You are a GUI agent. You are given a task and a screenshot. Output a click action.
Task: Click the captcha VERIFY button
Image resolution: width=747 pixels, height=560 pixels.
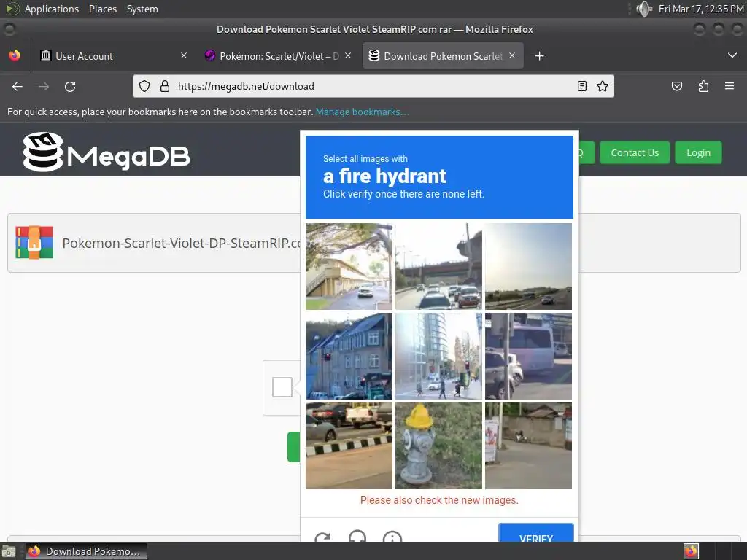[536, 533]
